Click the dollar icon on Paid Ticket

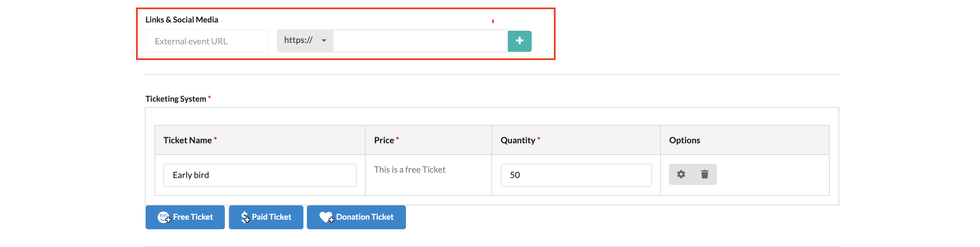pos(245,217)
